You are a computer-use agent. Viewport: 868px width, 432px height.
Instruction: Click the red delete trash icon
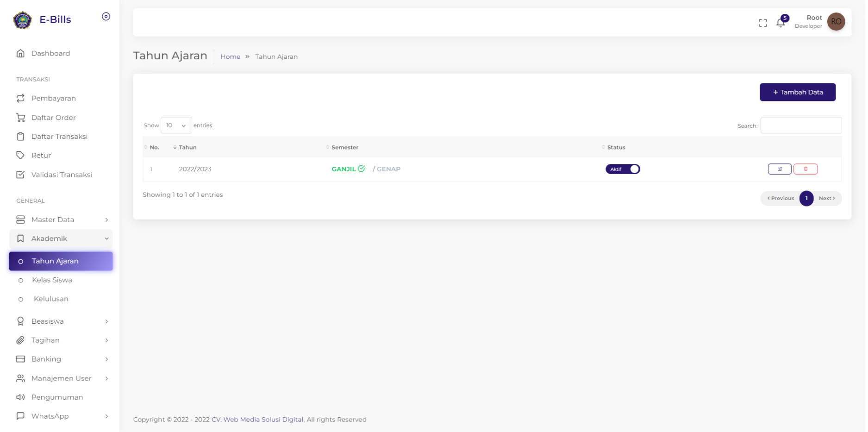coord(806,169)
